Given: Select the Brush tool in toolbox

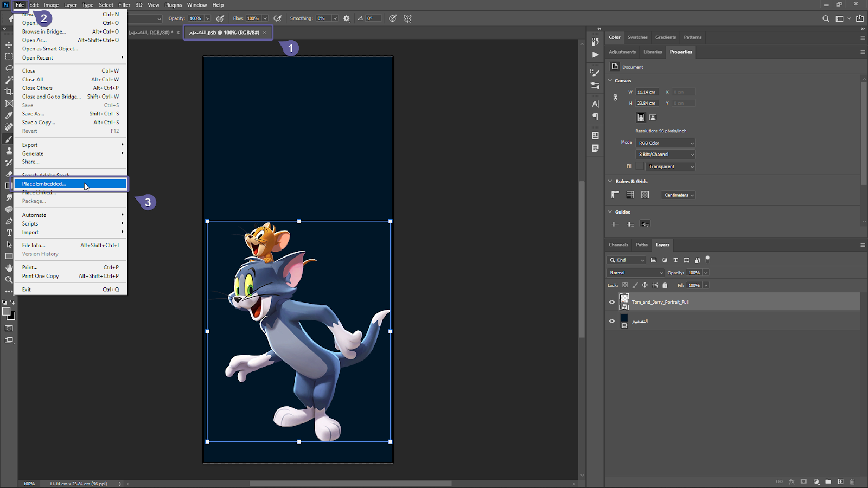Looking at the screenshot, I should tap(9, 139).
